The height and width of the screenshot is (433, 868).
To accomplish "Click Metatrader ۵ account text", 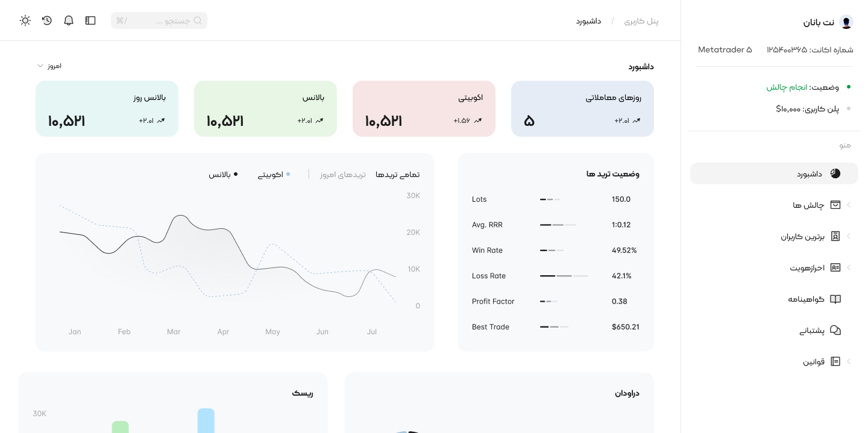I will (725, 49).
